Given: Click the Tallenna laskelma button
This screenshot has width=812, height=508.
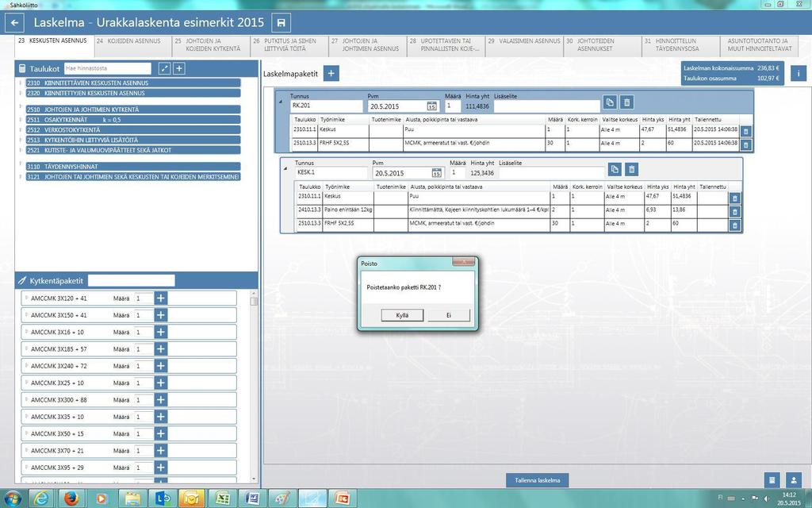Looking at the screenshot, I should coord(537,480).
